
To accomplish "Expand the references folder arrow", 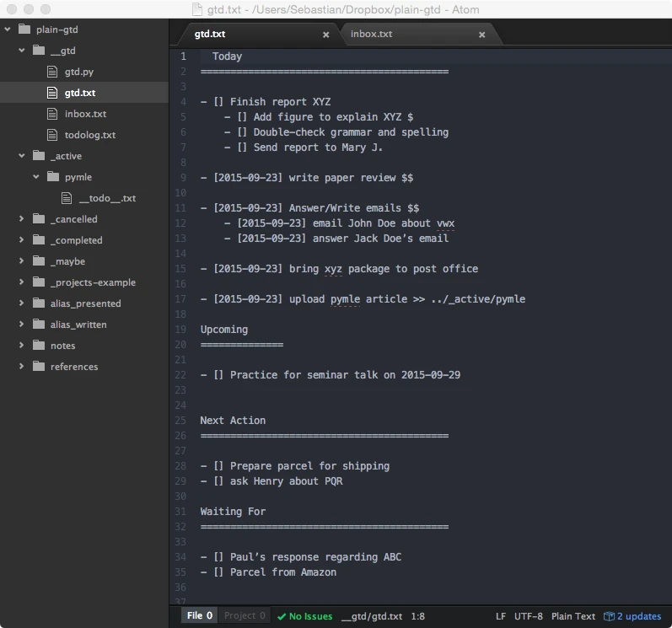I will point(21,366).
